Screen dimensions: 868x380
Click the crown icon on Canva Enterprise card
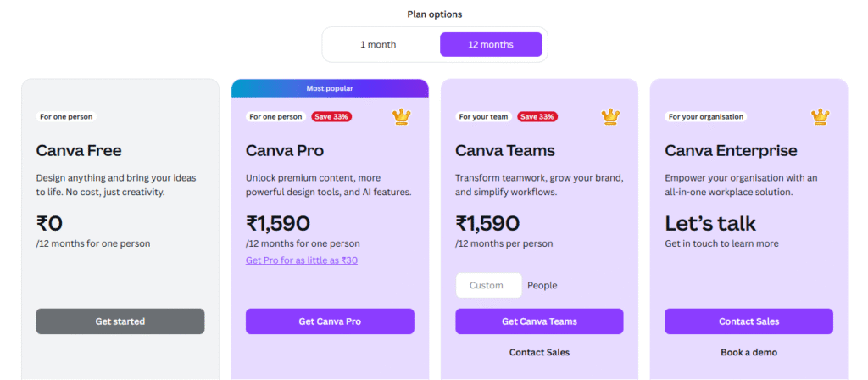(820, 116)
